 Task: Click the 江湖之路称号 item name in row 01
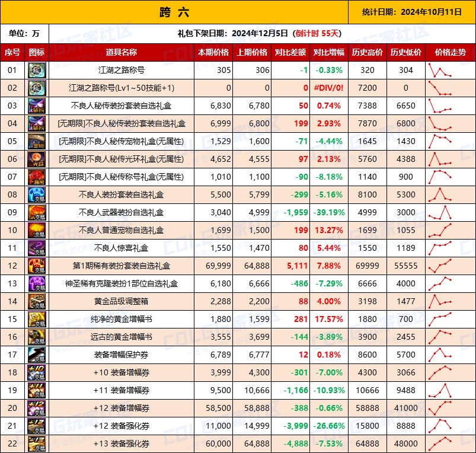(122, 70)
